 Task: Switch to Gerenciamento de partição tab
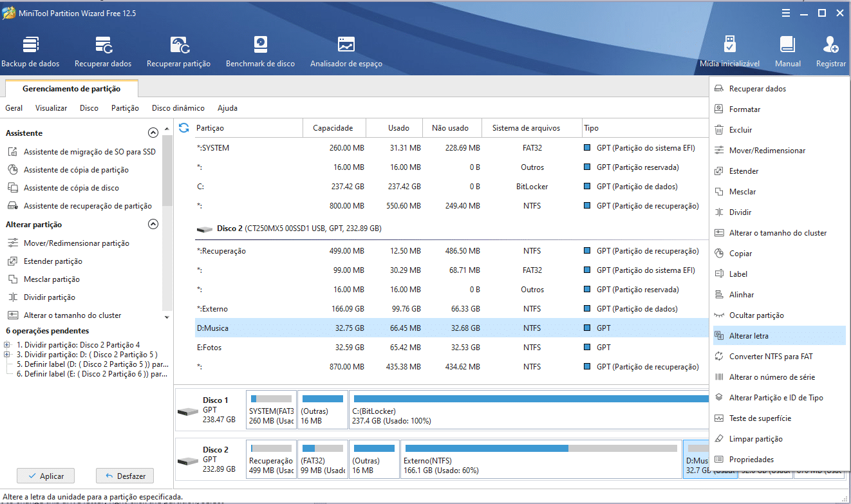click(71, 89)
